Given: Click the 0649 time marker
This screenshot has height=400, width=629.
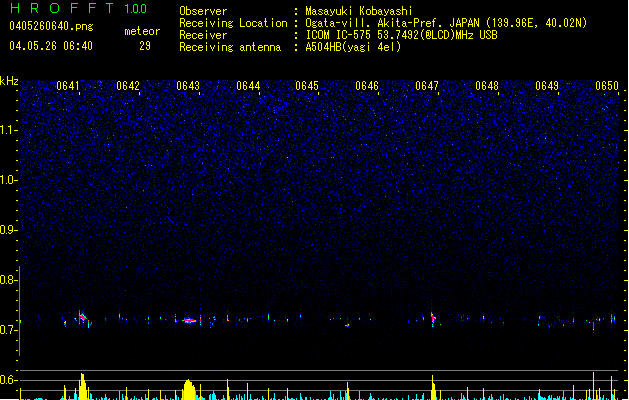Looking at the screenshot, I should 547,86.
